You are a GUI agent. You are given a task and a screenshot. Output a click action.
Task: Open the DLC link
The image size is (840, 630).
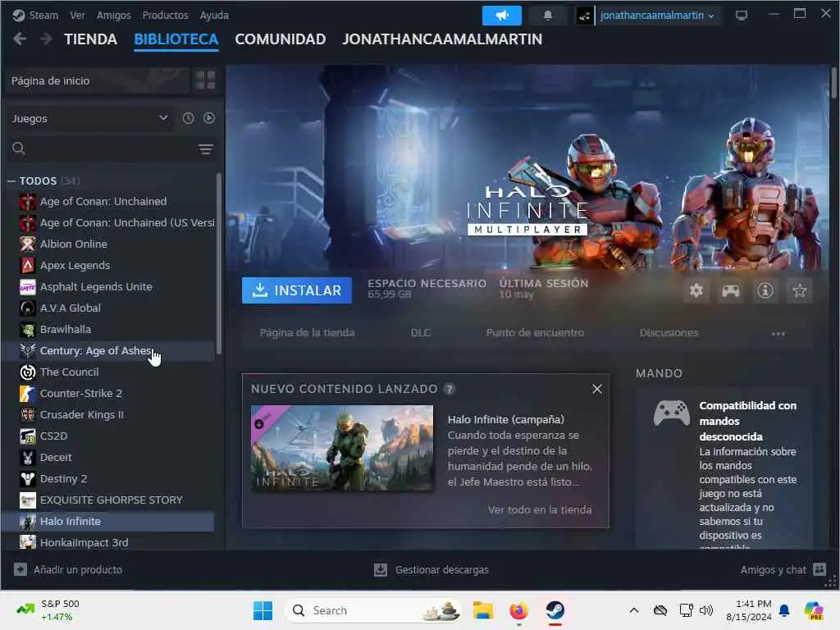[x=421, y=333]
